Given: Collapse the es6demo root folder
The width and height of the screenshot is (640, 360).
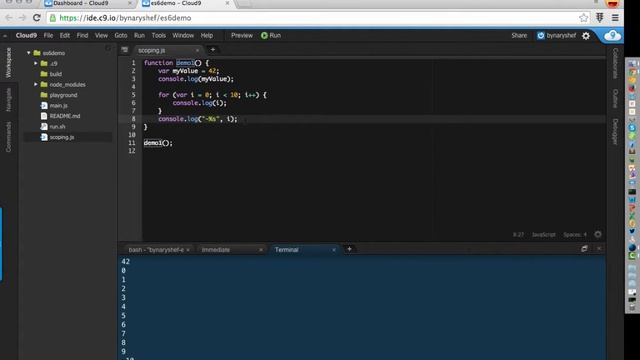Looking at the screenshot, I should point(29,53).
